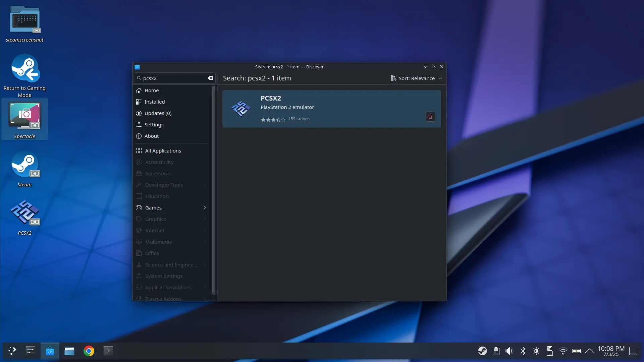Click the Accessibility category
The height and width of the screenshot is (362, 644).
(x=172, y=162)
